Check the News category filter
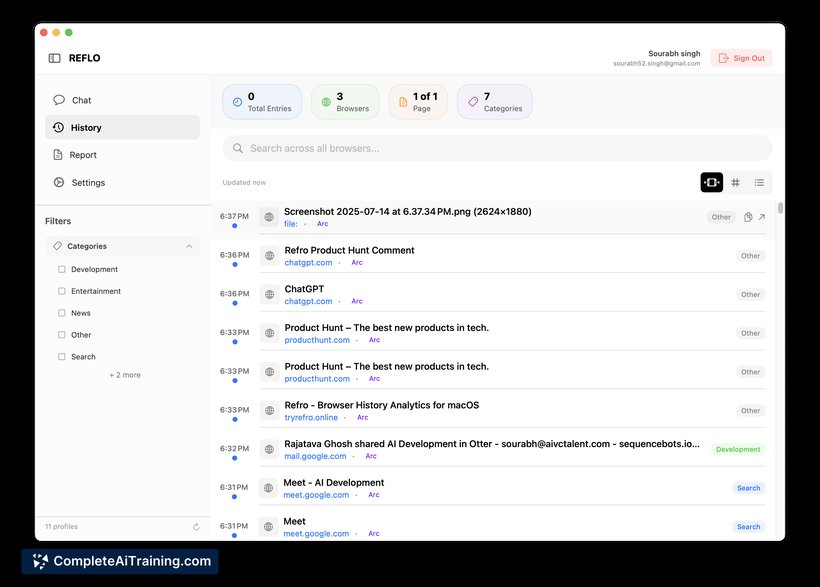This screenshot has width=820, height=587. click(62, 313)
